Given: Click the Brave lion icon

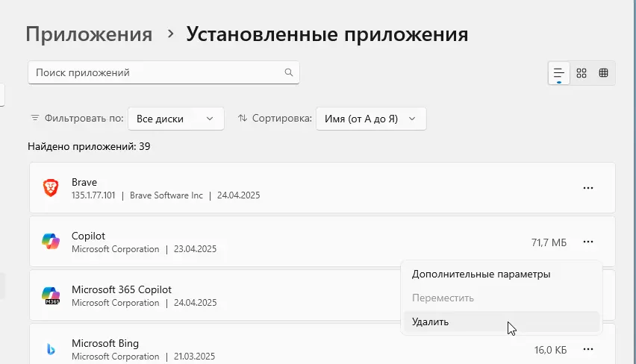Looking at the screenshot, I should click(x=51, y=188).
